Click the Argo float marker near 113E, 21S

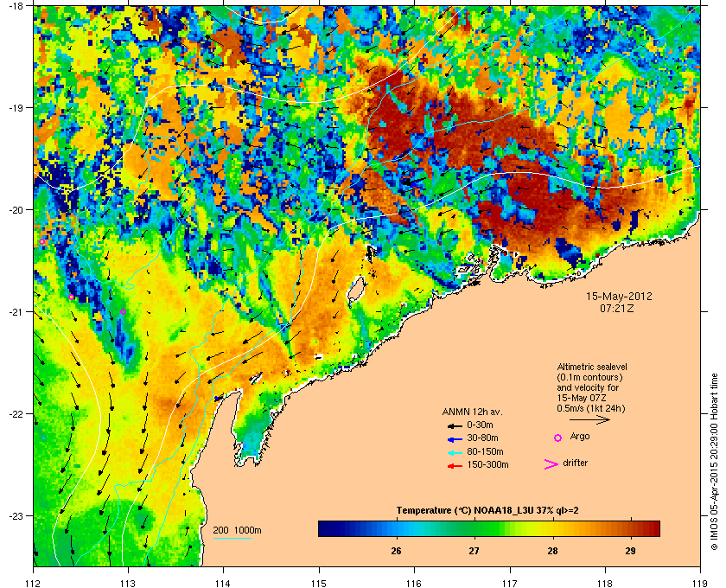123,312
